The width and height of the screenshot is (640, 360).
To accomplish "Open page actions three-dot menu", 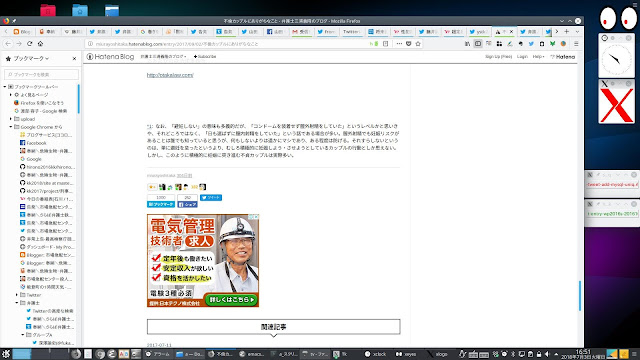I will 399,44.
